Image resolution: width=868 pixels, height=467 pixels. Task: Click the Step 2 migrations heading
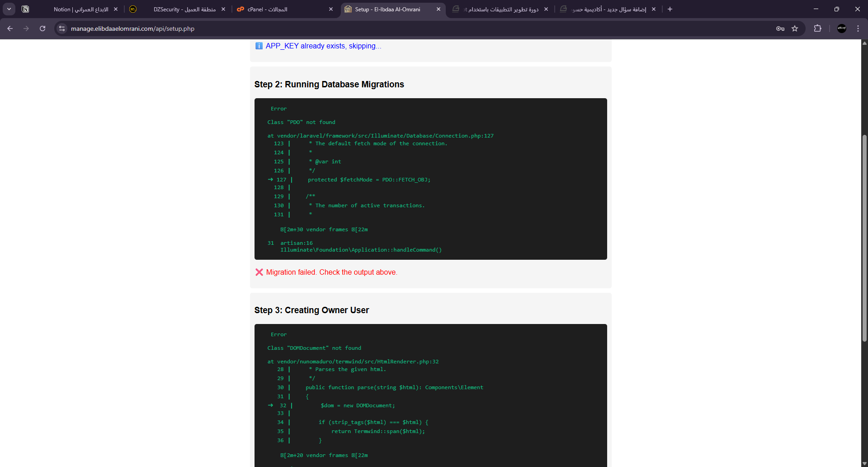point(329,85)
